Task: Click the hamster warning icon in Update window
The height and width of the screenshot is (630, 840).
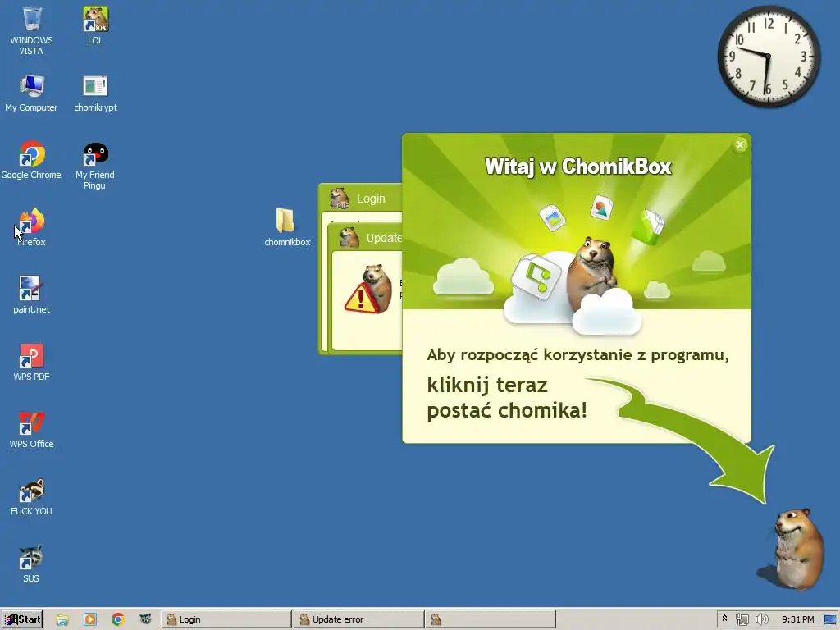Action: coord(368,290)
